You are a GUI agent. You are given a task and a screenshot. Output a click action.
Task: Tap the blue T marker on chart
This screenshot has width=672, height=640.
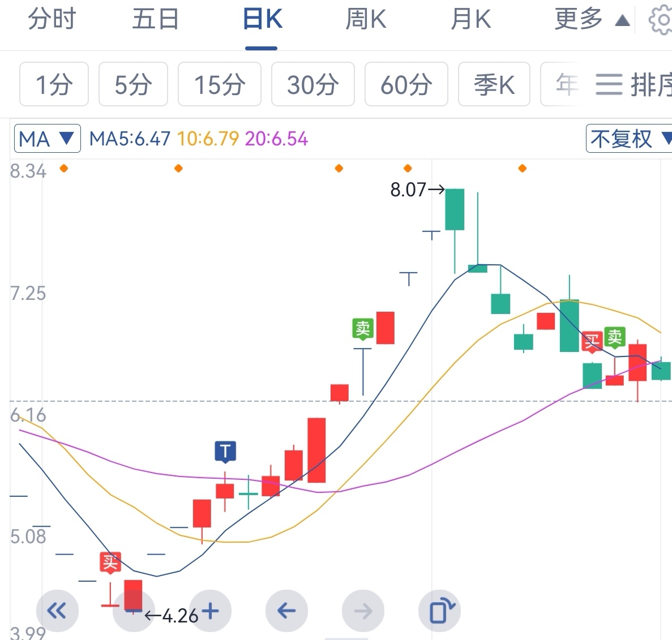225,452
